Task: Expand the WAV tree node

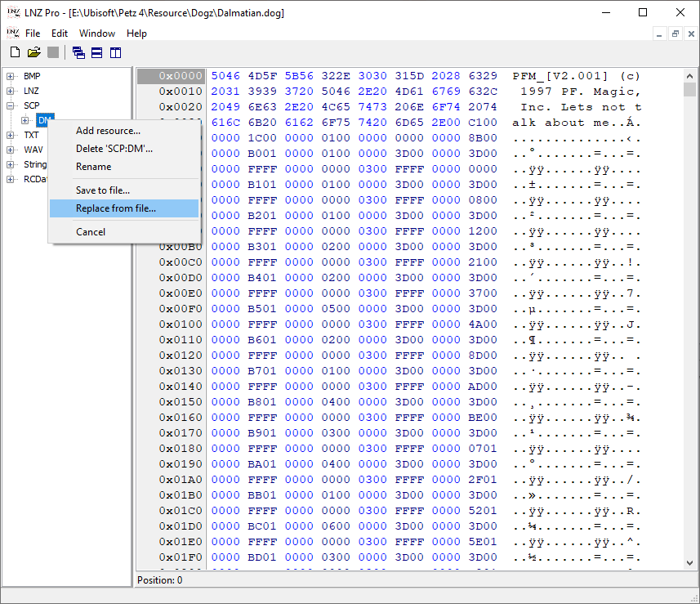Action: (x=11, y=150)
